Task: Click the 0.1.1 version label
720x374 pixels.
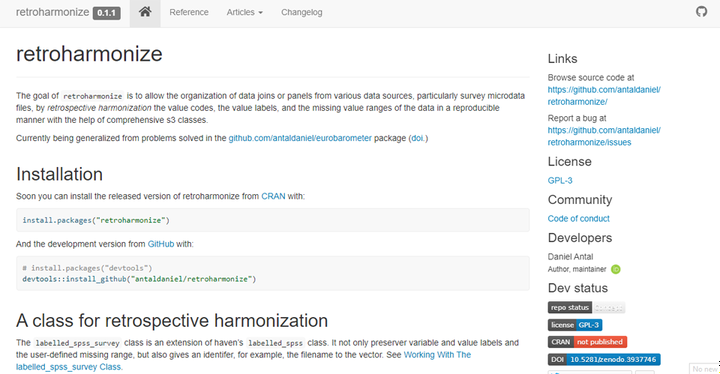Action: (x=107, y=13)
